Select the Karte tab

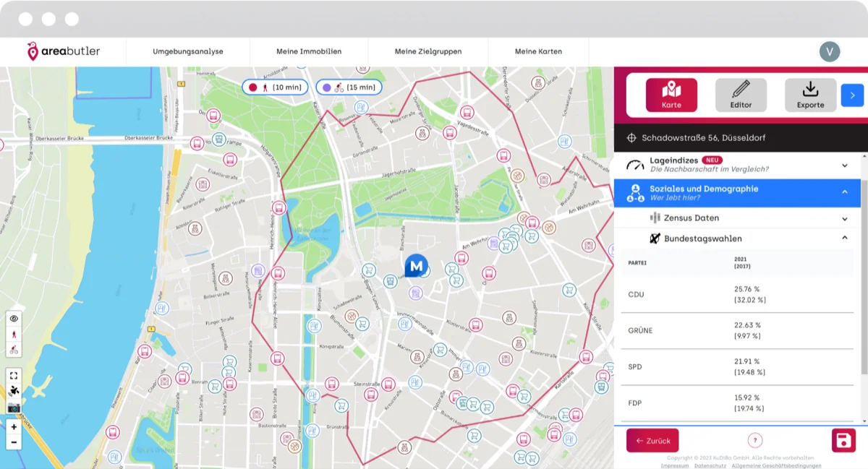[671, 95]
